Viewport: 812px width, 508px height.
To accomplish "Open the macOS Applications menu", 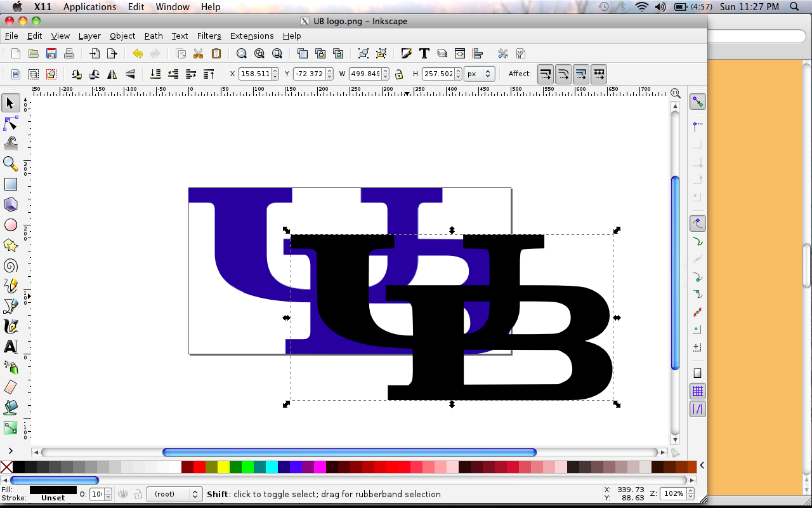I will [89, 7].
